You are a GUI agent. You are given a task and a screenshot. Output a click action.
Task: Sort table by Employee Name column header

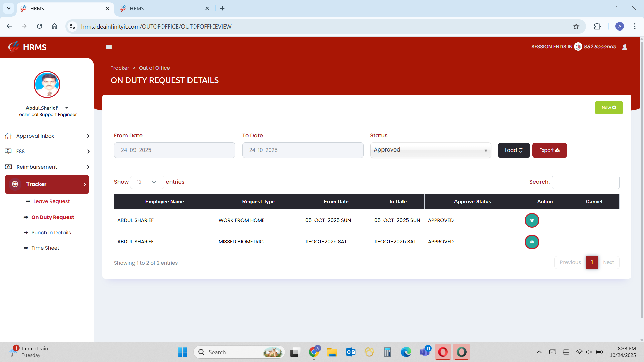(x=164, y=202)
